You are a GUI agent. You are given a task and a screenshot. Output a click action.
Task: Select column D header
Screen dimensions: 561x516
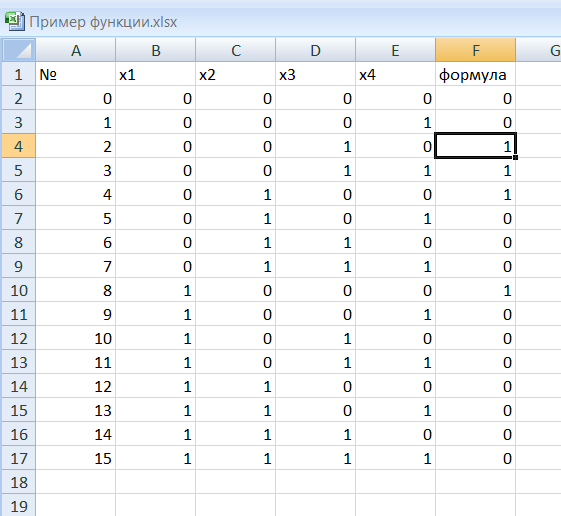[x=315, y=50]
